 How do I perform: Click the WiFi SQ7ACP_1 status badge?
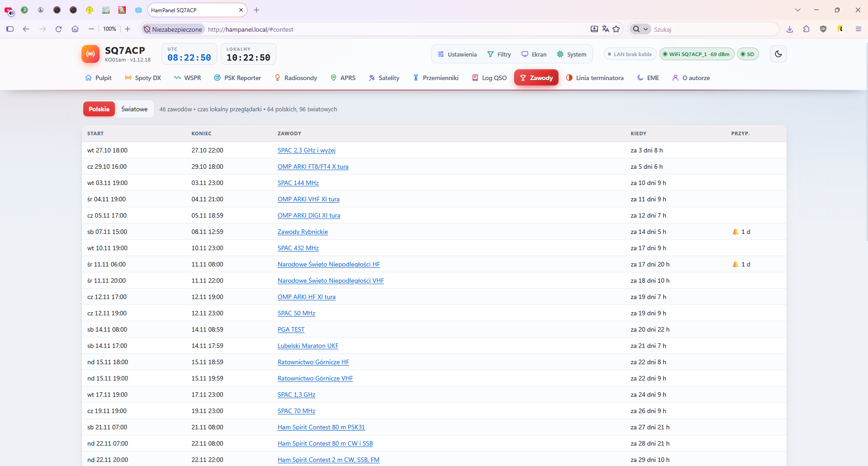pos(697,54)
